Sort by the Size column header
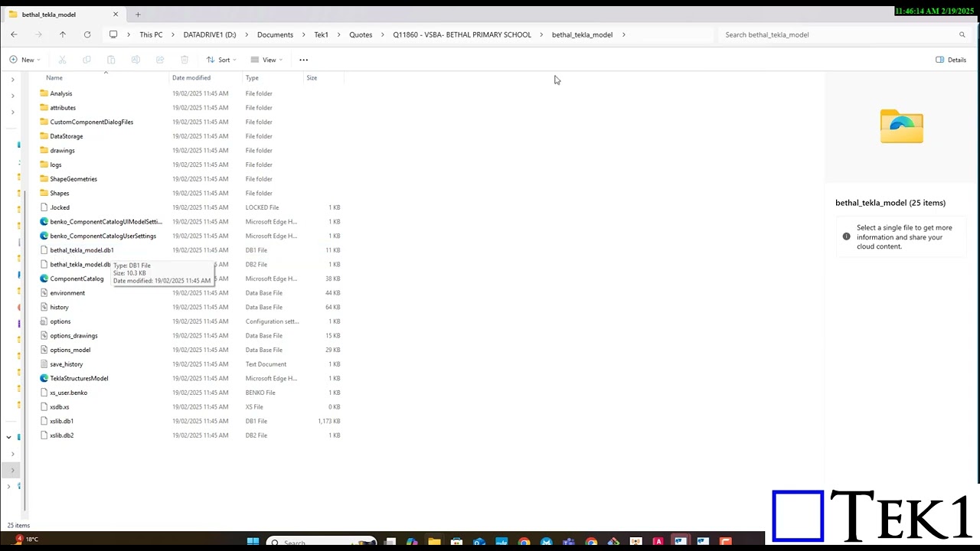980x551 pixels. point(312,77)
